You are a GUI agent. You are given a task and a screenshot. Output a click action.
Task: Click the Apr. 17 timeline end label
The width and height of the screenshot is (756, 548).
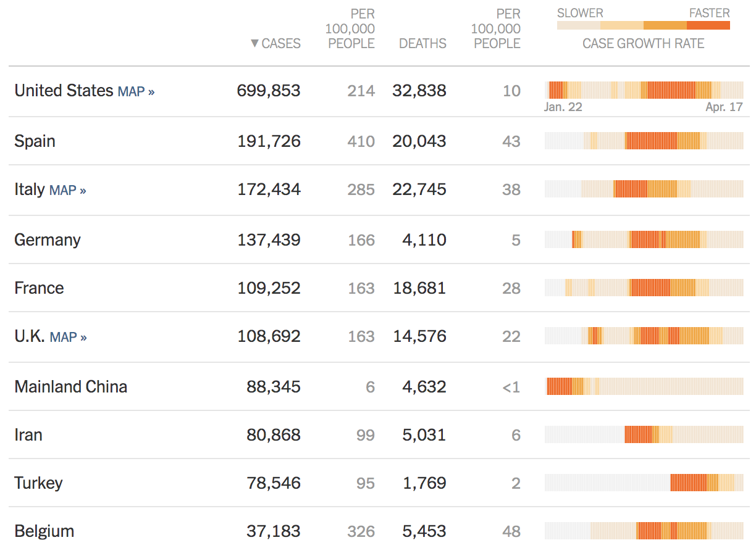click(724, 107)
